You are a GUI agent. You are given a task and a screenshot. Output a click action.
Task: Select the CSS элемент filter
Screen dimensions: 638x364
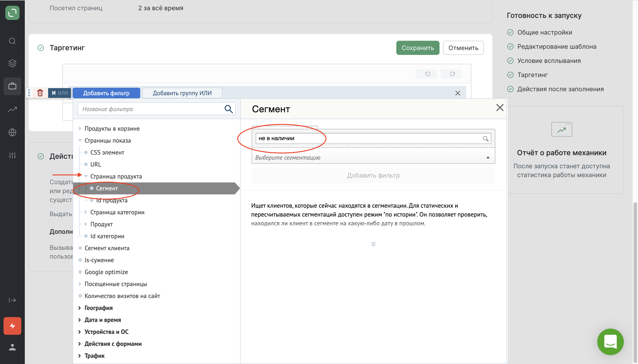pyautogui.click(x=107, y=153)
